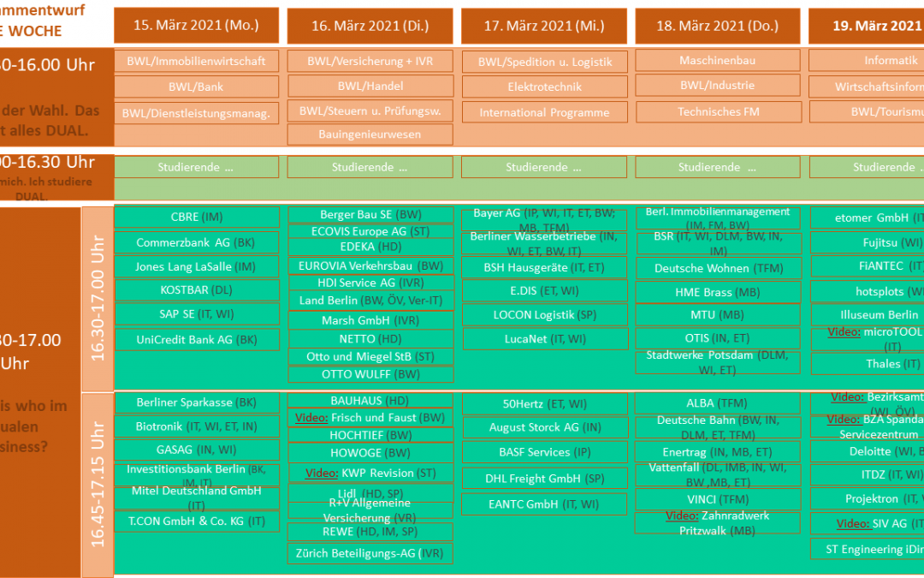Choose the International Programme box
This screenshot has width=924, height=578.
tap(544, 112)
